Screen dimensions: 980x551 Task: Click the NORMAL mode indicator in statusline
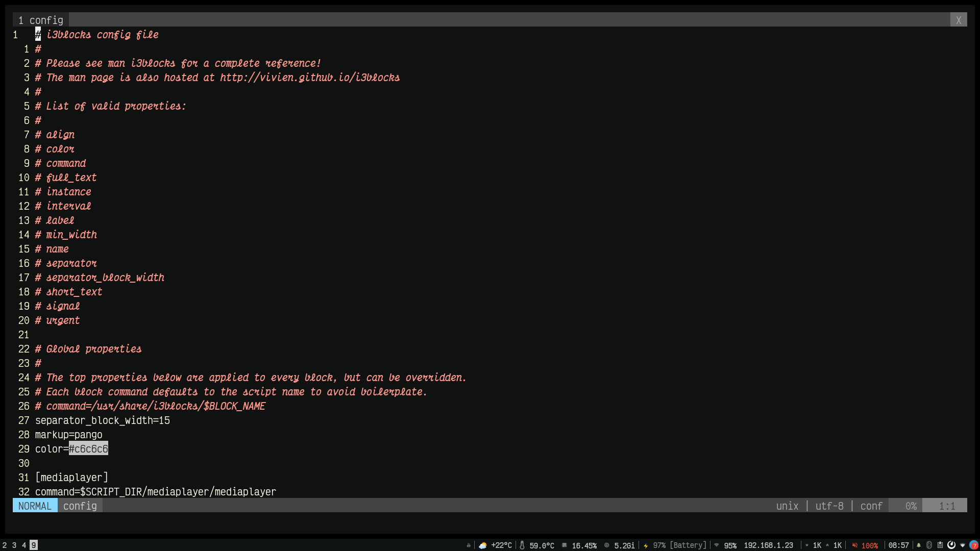[x=35, y=506]
